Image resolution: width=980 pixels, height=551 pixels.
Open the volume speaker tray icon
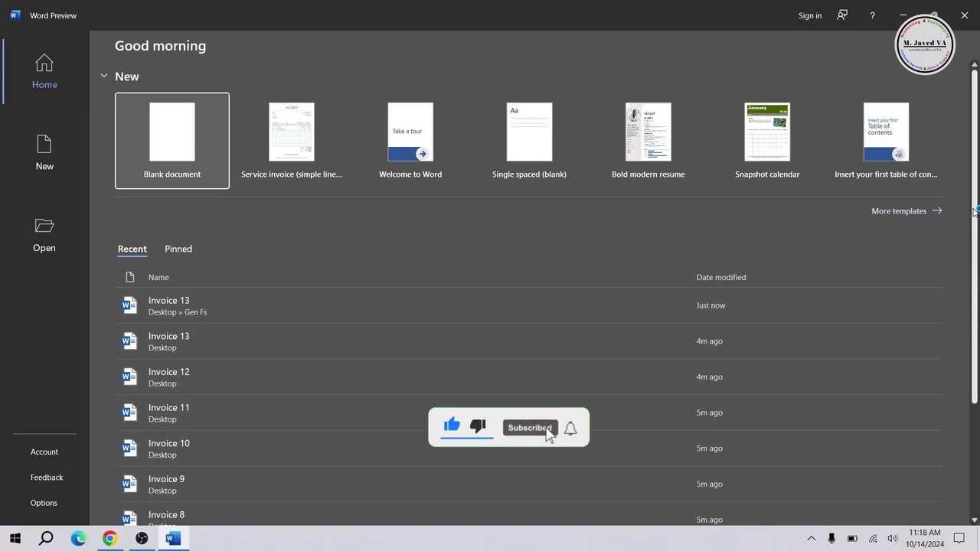(893, 539)
